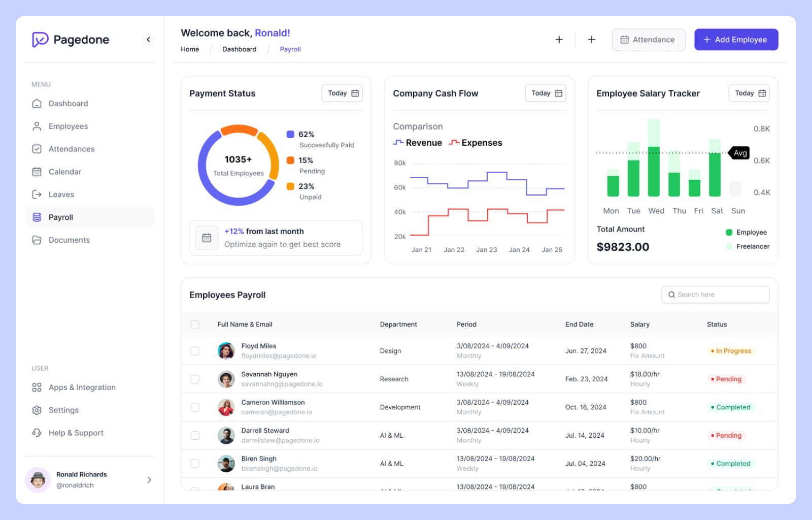The width and height of the screenshot is (812, 520).
Task: Check the Darrell Steward row checkbox
Action: [195, 436]
